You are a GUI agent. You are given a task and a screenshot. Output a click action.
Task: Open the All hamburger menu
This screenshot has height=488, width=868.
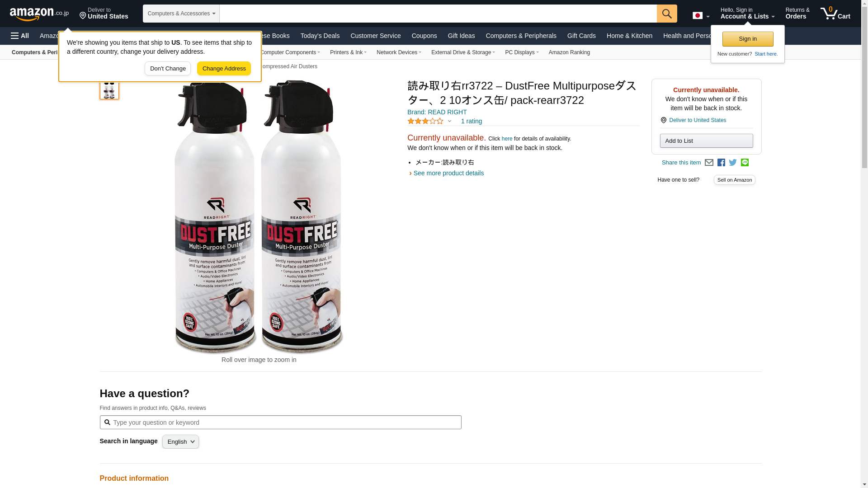pos(20,36)
